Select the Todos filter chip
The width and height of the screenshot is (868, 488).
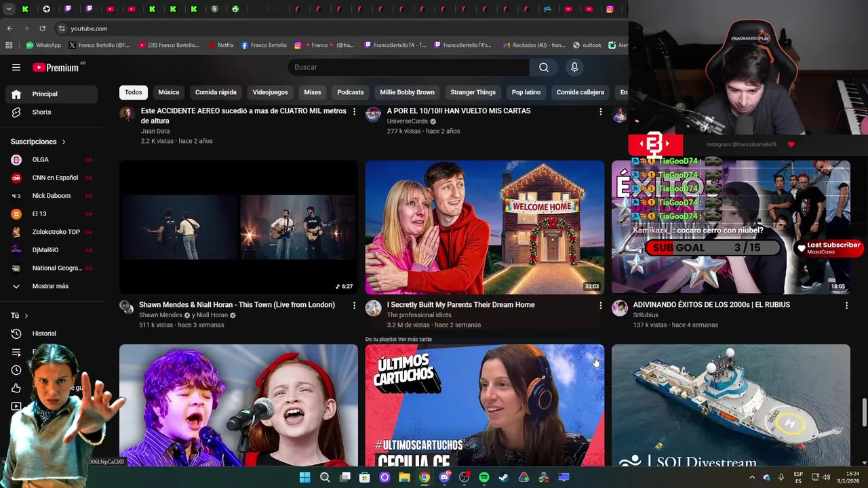pyautogui.click(x=134, y=92)
